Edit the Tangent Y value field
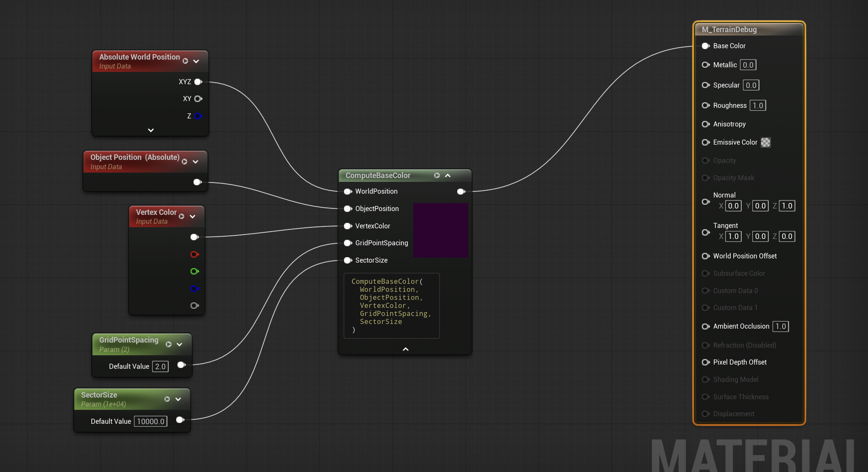Viewport: 868px width, 472px height. click(760, 236)
